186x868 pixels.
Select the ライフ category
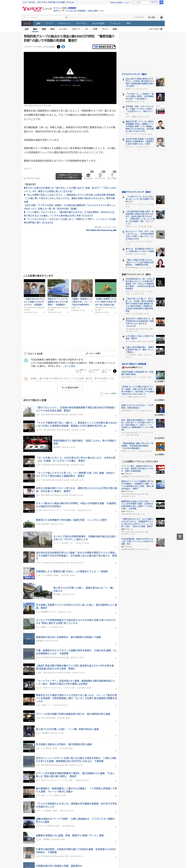105,29
